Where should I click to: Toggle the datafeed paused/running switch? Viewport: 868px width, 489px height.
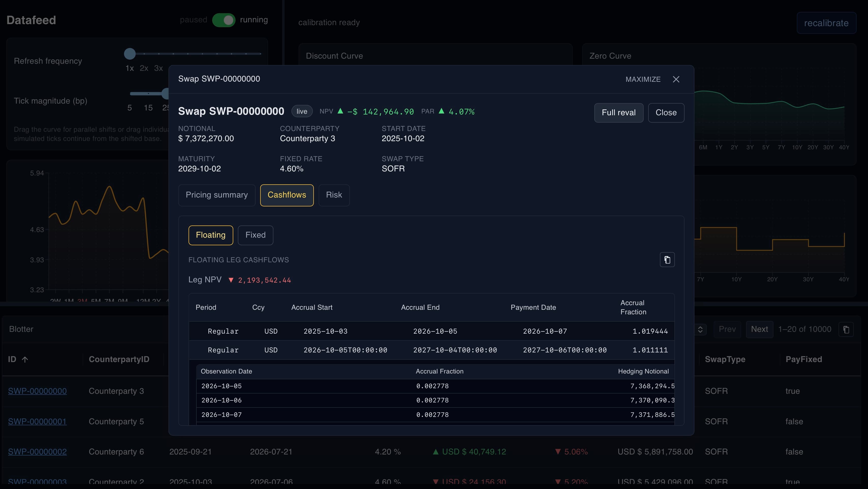tap(223, 20)
